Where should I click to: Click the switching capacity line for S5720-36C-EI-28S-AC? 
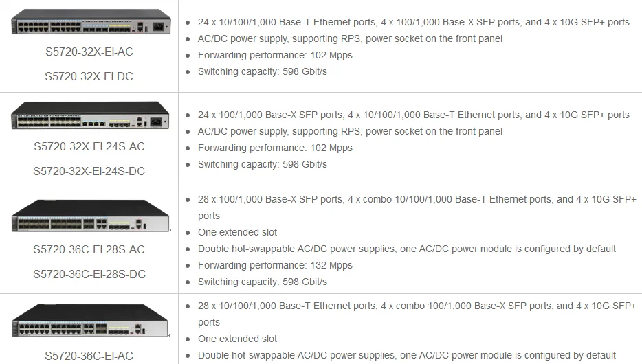[x=262, y=282]
